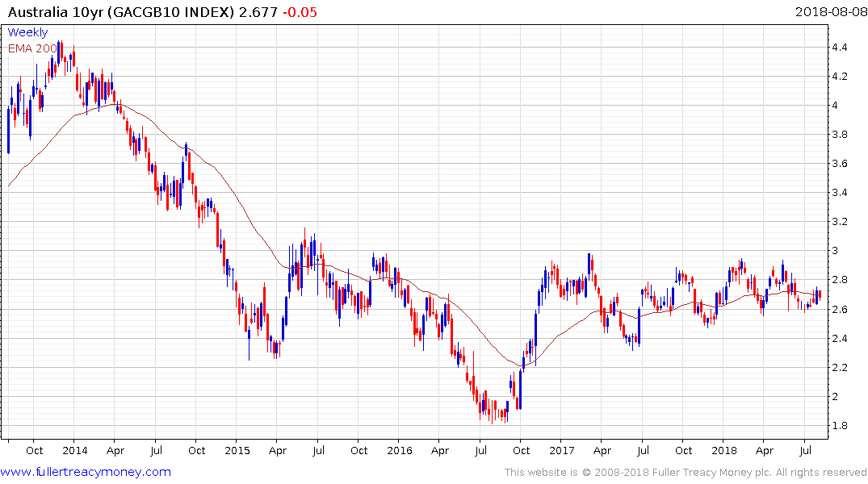This screenshot has width=868, height=484.
Task: Select the last price value 2.677
Action: coord(258,12)
